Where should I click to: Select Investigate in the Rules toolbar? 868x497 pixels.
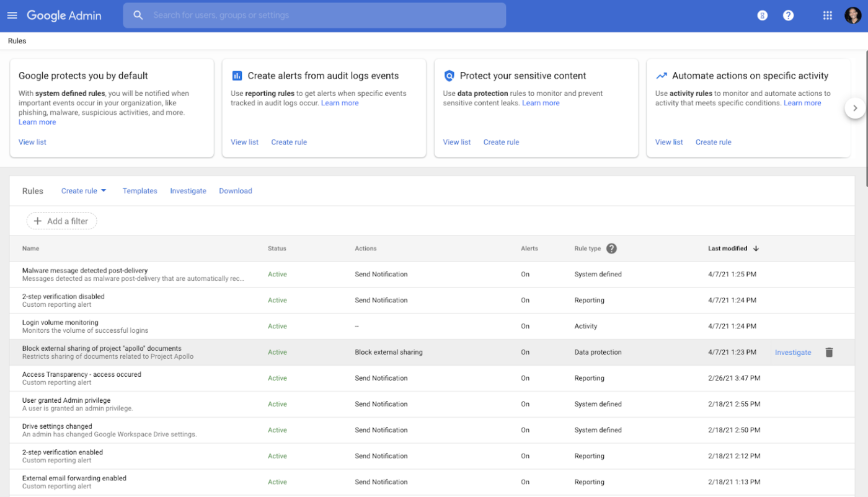click(x=188, y=191)
